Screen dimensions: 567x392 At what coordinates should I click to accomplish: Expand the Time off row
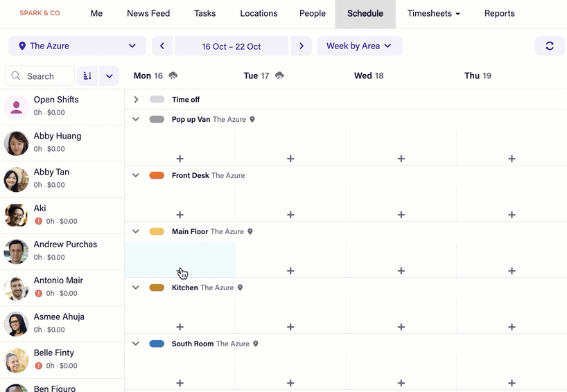click(136, 99)
